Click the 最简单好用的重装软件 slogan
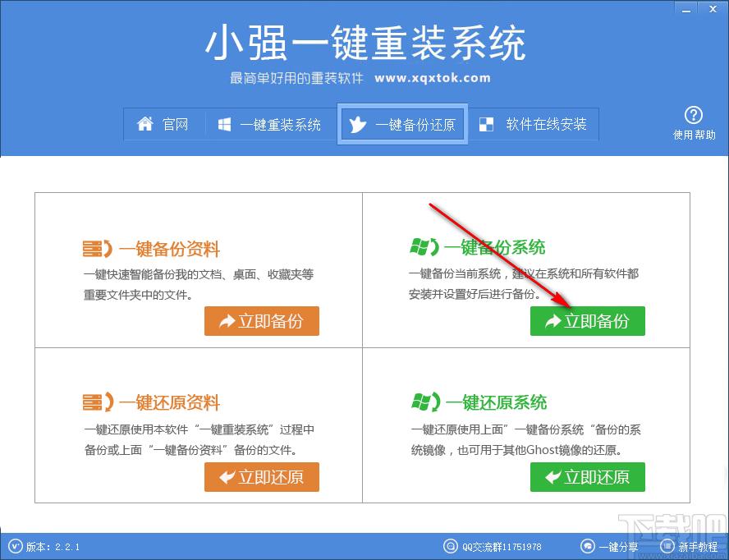729x560 pixels. (x=296, y=78)
